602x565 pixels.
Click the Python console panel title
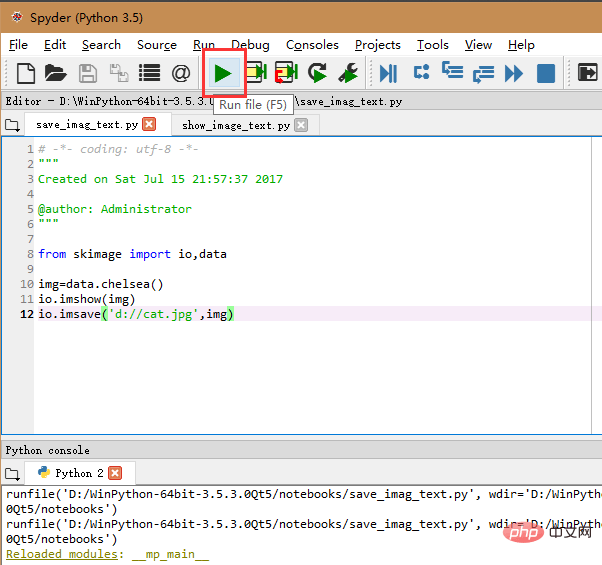[48, 450]
